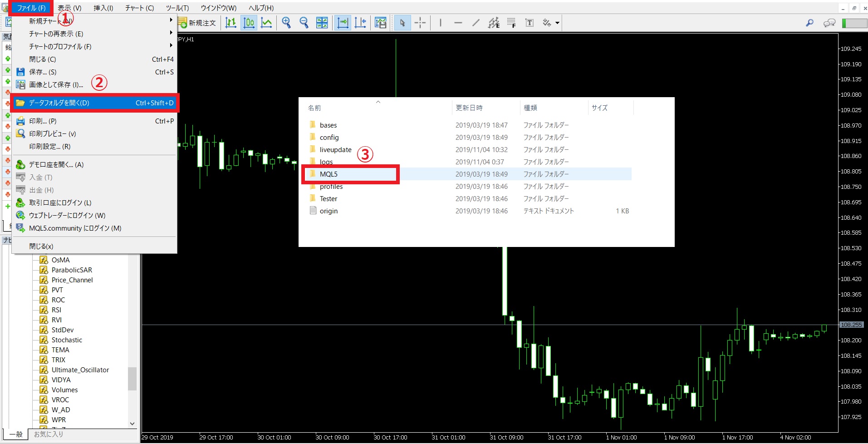
Task: Click the New Order (新規注文) toolbar button
Action: (197, 23)
